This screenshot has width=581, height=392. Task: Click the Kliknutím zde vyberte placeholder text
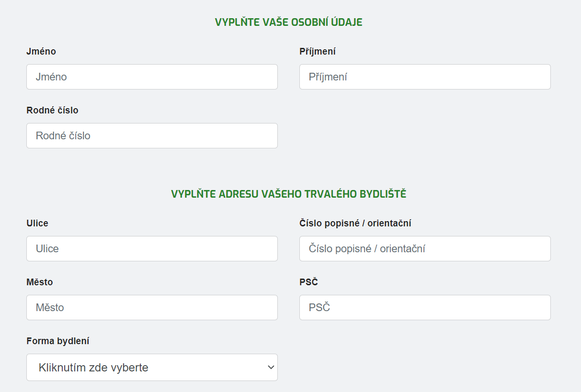(93, 368)
